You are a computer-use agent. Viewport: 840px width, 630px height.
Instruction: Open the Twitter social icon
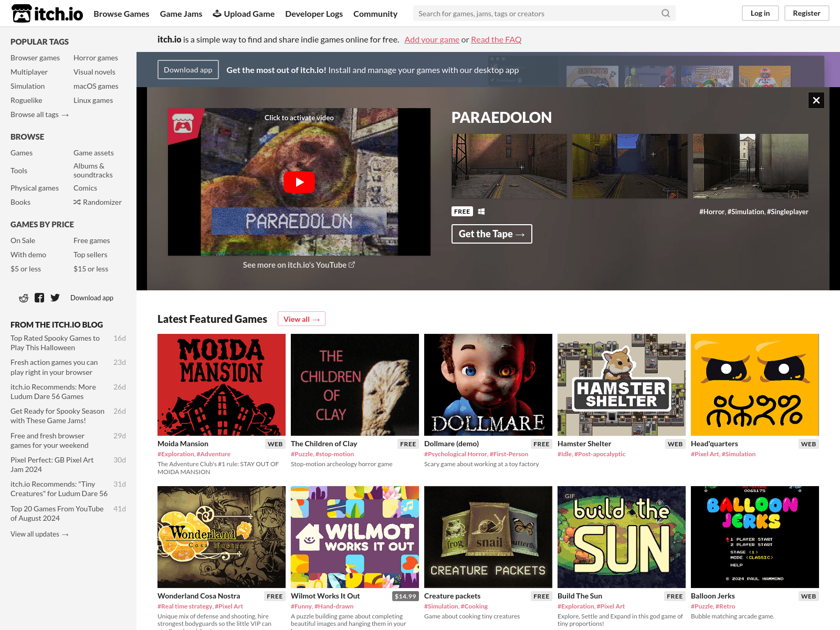[55, 298]
